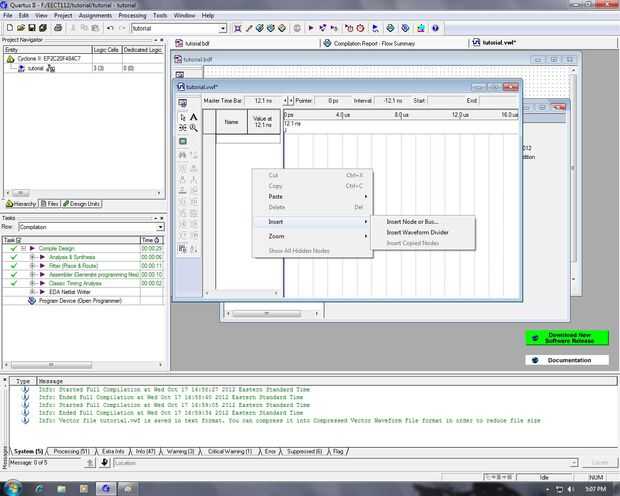
Task: Click the Selection arrow tool in waveform editor
Action: pos(182,117)
